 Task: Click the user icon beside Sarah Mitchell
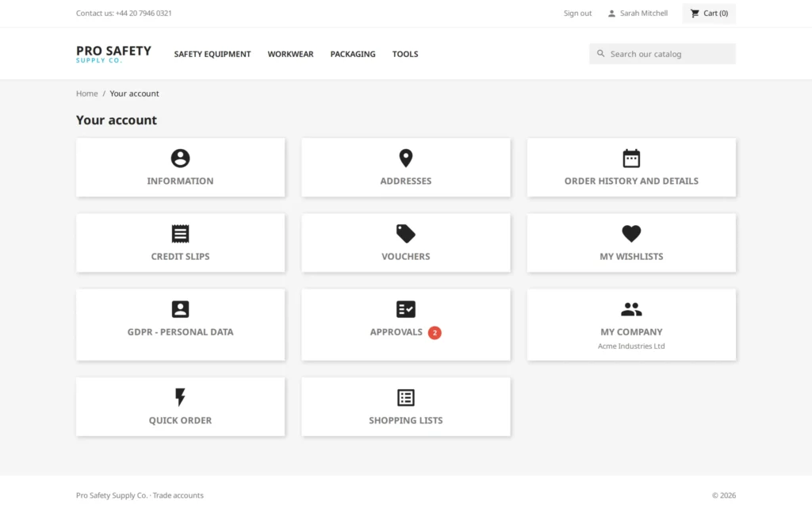coord(611,13)
